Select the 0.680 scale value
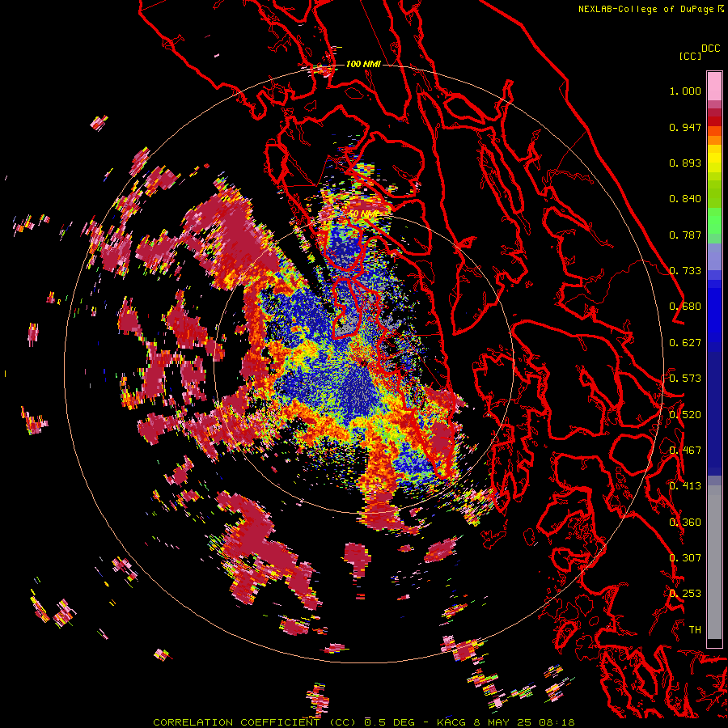Screen dimensions: 728x728 685,307
